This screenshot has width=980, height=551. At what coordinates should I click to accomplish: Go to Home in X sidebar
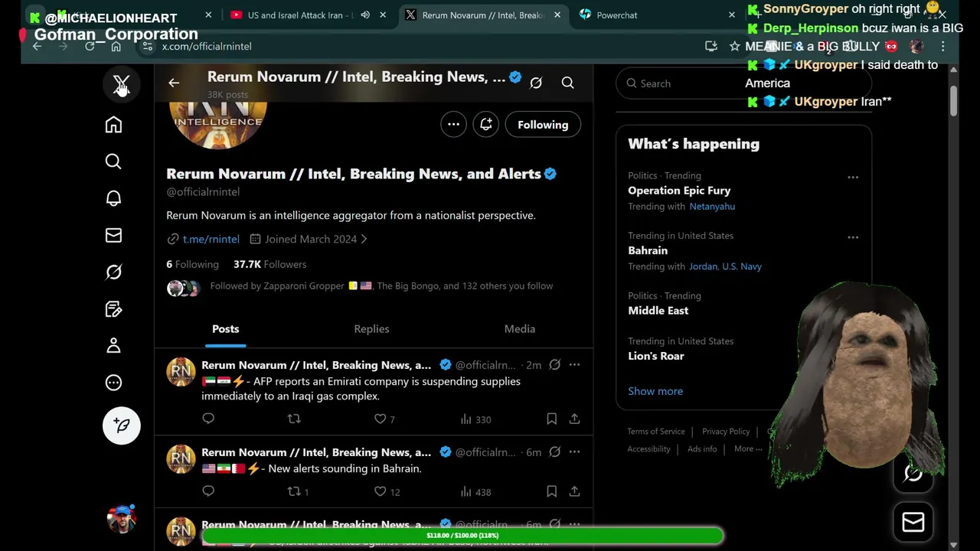tap(113, 125)
